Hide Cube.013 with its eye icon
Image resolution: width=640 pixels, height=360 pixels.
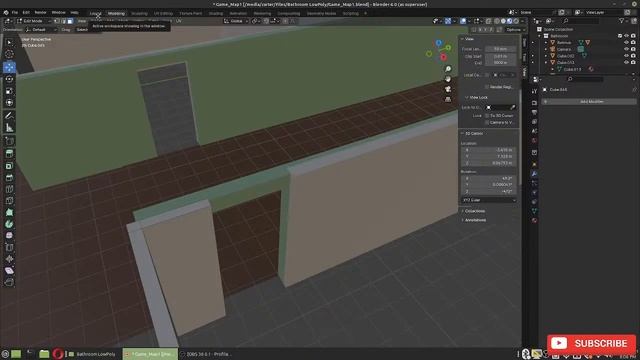(627, 62)
